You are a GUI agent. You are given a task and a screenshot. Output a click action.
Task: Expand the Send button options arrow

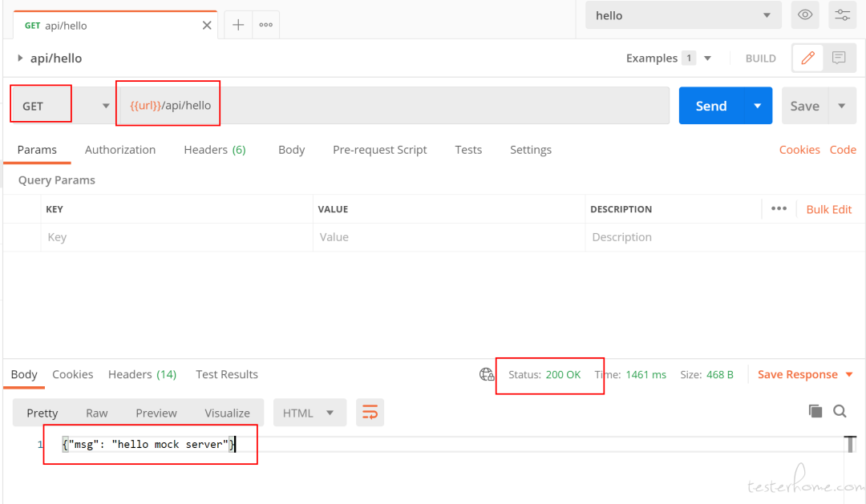click(x=758, y=106)
